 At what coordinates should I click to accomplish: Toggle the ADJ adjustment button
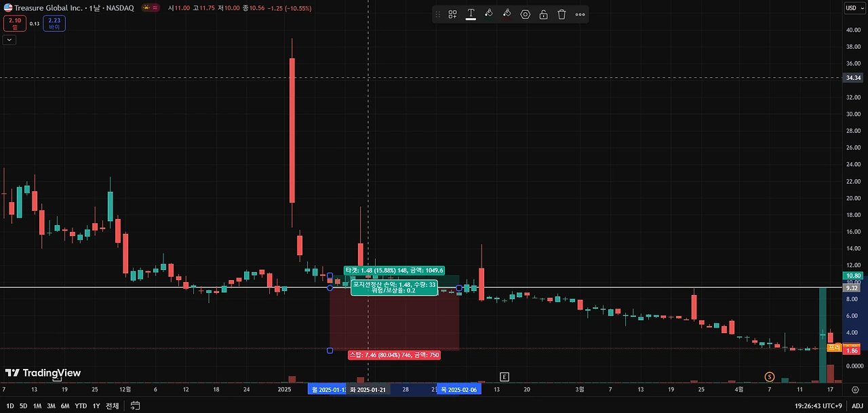[x=857, y=406]
